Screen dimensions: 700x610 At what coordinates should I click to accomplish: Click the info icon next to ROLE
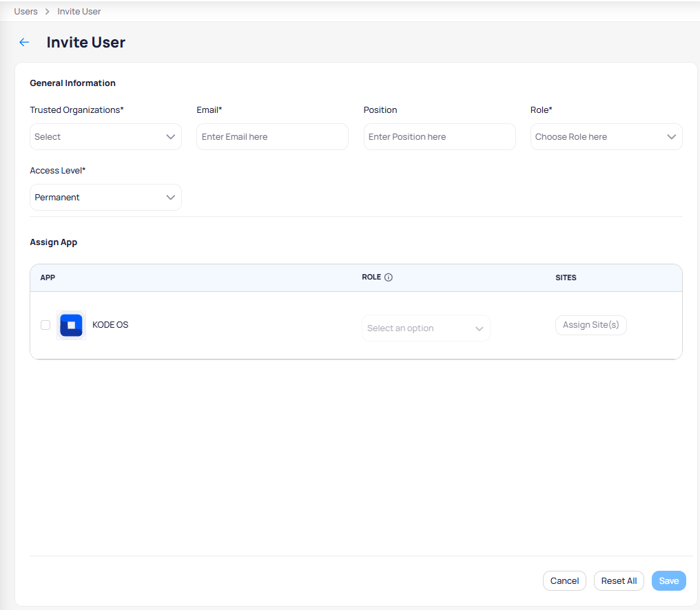[389, 277]
